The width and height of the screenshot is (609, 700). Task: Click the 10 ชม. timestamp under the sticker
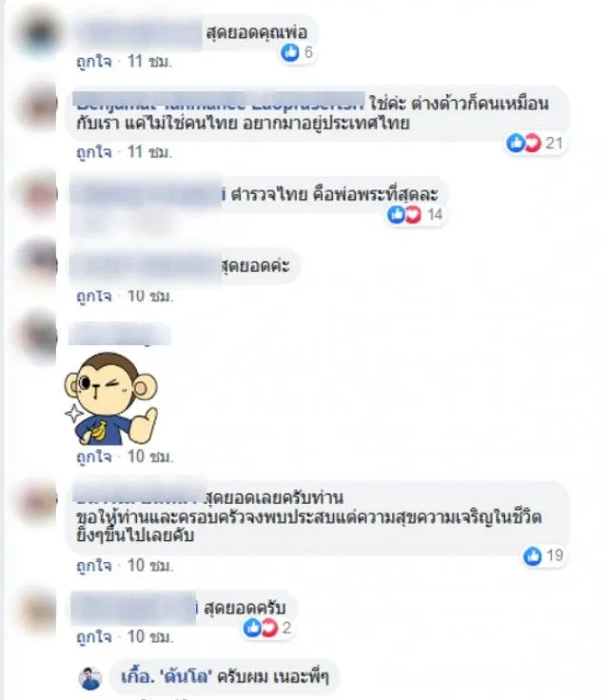point(150,457)
